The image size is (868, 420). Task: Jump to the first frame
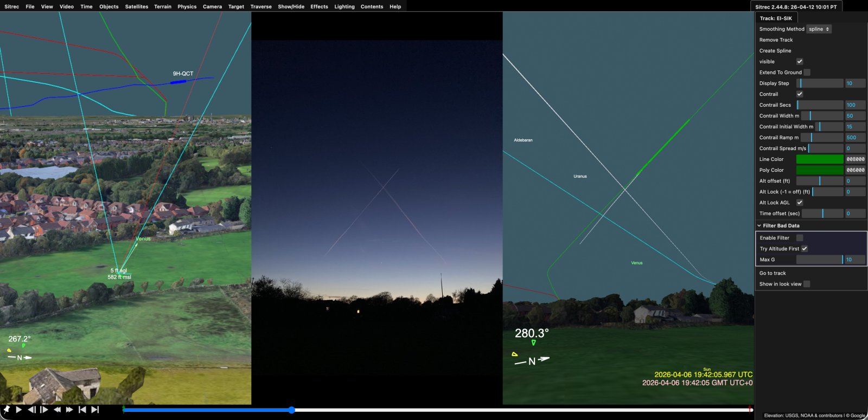tap(82, 410)
